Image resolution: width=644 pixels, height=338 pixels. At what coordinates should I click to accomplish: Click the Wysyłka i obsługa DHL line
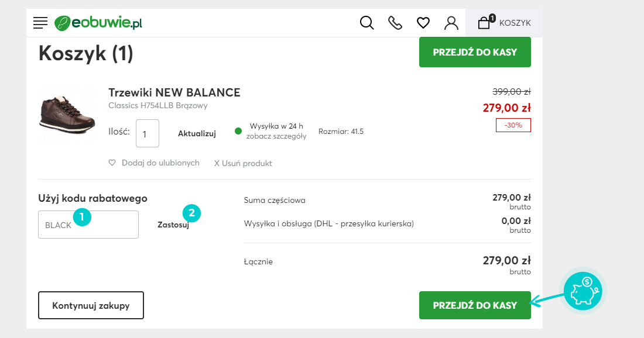[328, 223]
